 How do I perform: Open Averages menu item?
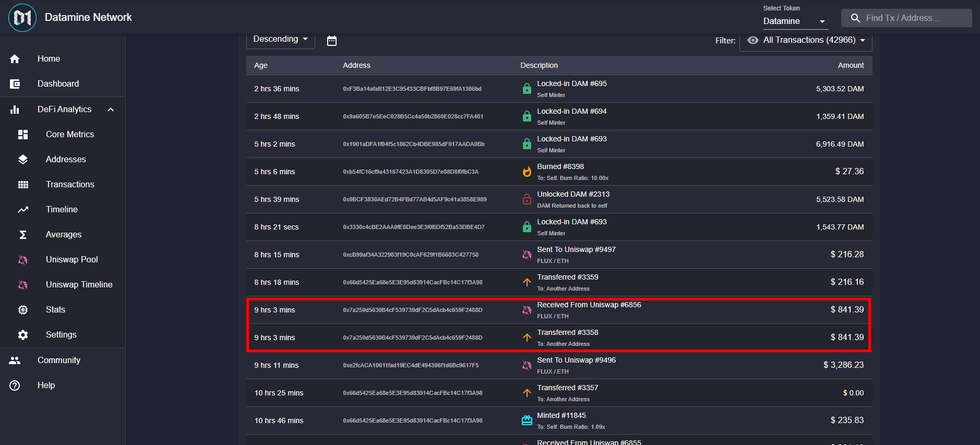click(x=63, y=235)
